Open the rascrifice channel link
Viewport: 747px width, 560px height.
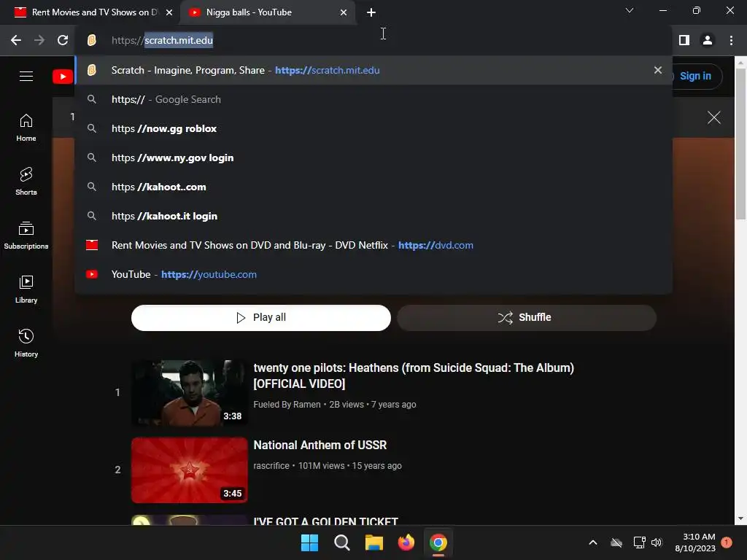click(x=271, y=466)
